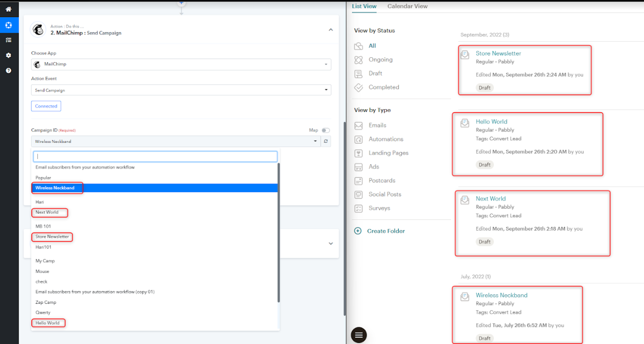Click the campaign search input field

(155, 156)
